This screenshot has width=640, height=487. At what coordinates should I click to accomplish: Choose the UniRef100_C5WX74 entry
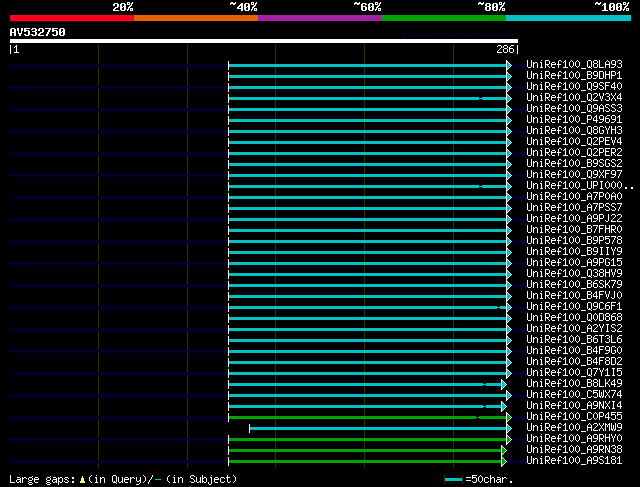pos(574,395)
